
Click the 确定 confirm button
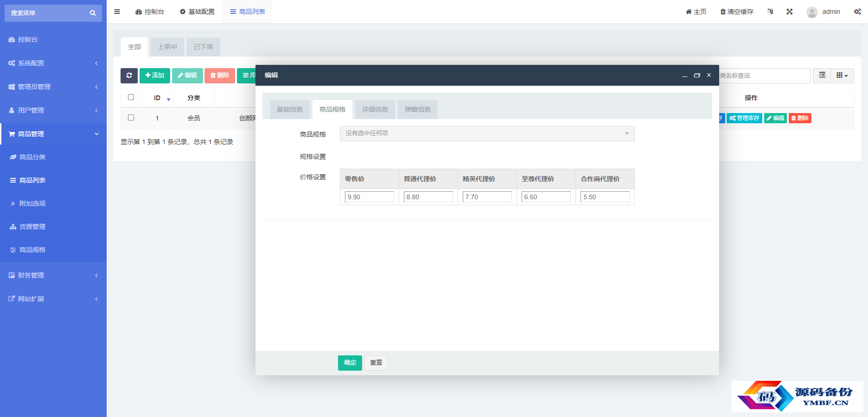point(350,363)
